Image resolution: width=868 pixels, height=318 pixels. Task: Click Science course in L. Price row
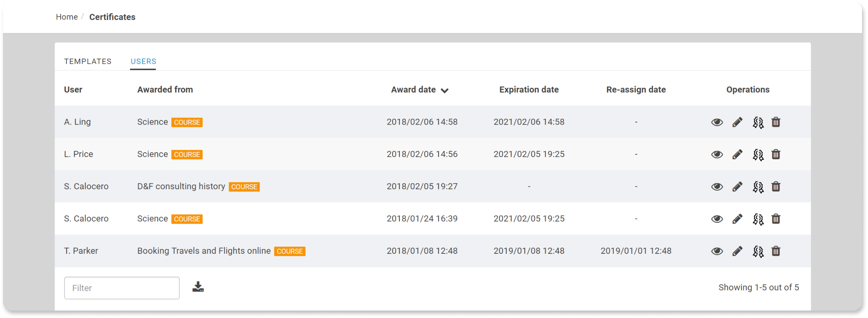(x=152, y=154)
